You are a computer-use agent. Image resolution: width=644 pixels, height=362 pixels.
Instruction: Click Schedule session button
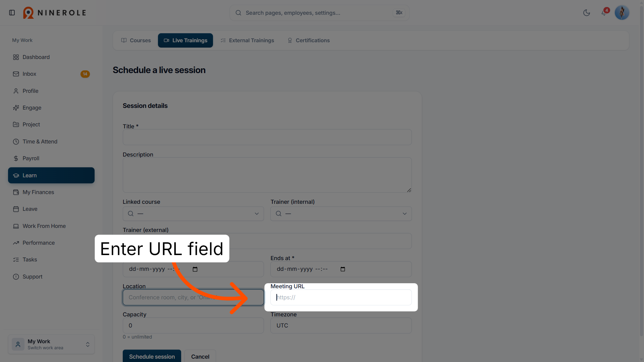[152, 356]
